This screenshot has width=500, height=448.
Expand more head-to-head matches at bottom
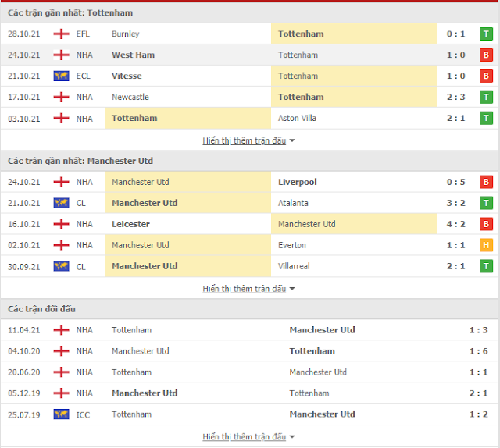(248, 436)
